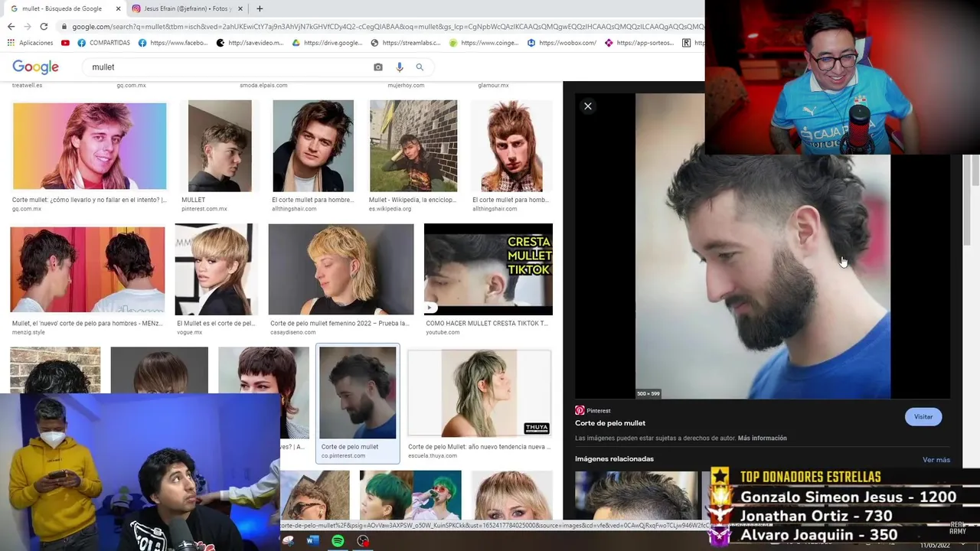This screenshot has width=980, height=551.
Task: Open the menzig.style two-men mullet thumbnail
Action: [87, 269]
